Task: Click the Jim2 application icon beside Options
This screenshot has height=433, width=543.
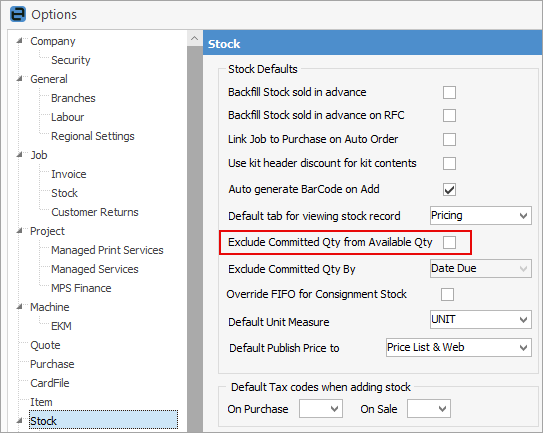Action: (x=18, y=15)
